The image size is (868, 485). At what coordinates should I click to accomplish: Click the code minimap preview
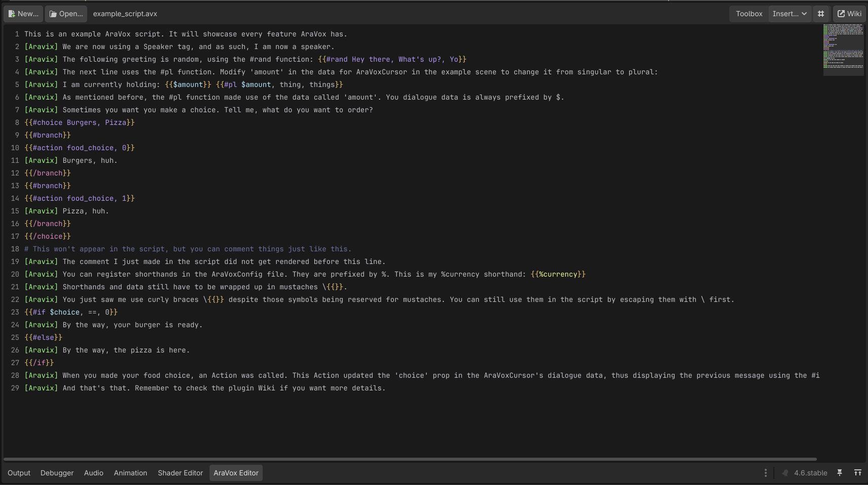point(843,50)
